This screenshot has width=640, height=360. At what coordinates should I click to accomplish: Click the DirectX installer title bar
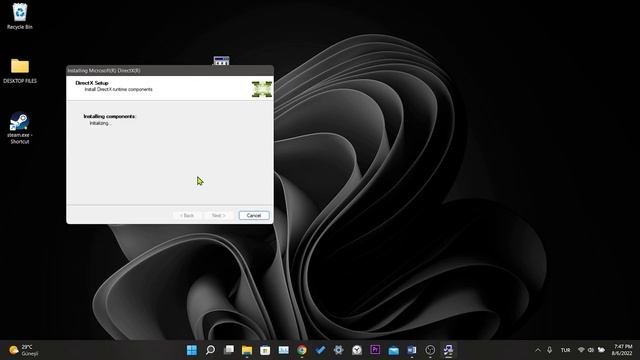[x=170, y=71]
